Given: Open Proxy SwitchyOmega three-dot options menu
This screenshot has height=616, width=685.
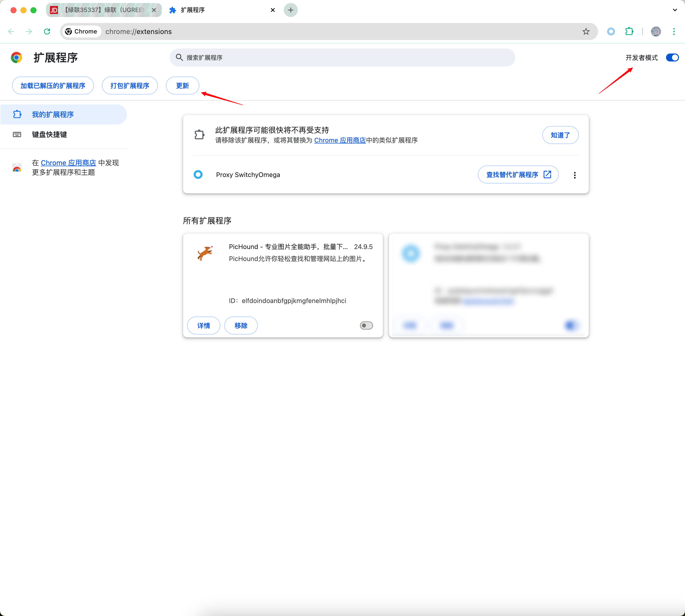Looking at the screenshot, I should [574, 175].
